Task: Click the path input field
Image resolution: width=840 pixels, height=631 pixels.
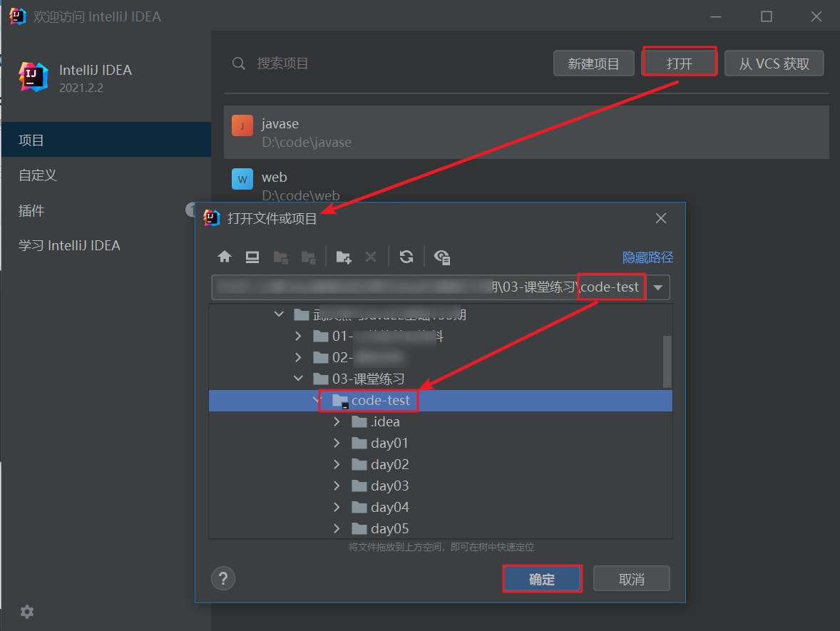Action: click(429, 287)
